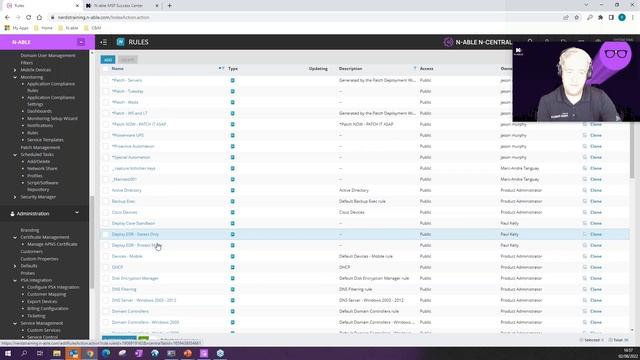Go to browser home page

(39, 18)
